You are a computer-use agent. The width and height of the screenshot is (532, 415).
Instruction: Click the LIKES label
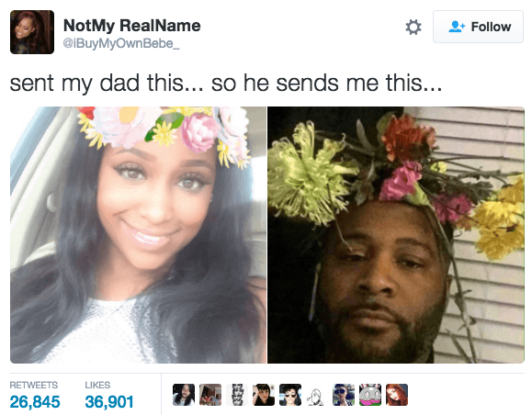pyautogui.click(x=97, y=386)
